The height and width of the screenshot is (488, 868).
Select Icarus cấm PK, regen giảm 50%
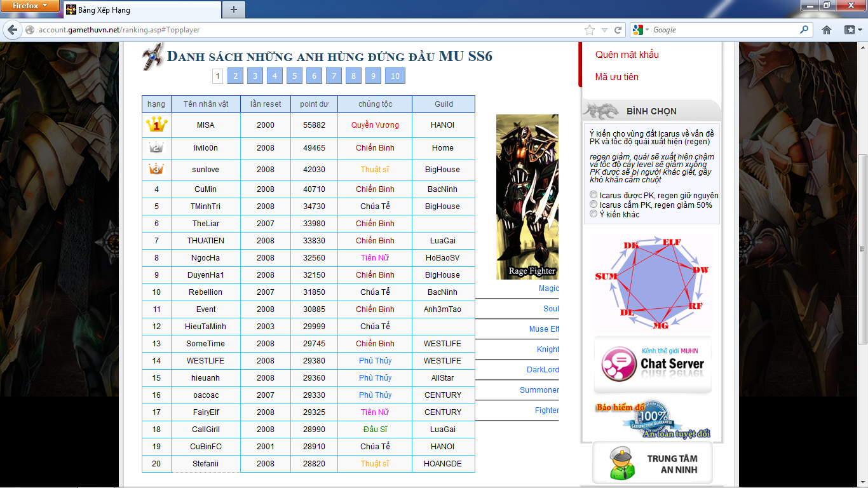pos(593,205)
